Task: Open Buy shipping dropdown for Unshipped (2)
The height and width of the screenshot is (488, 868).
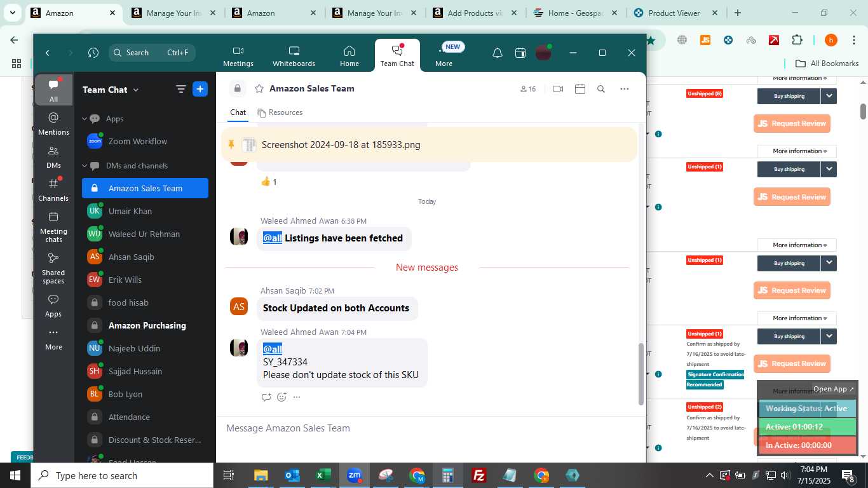Action: 829,409
